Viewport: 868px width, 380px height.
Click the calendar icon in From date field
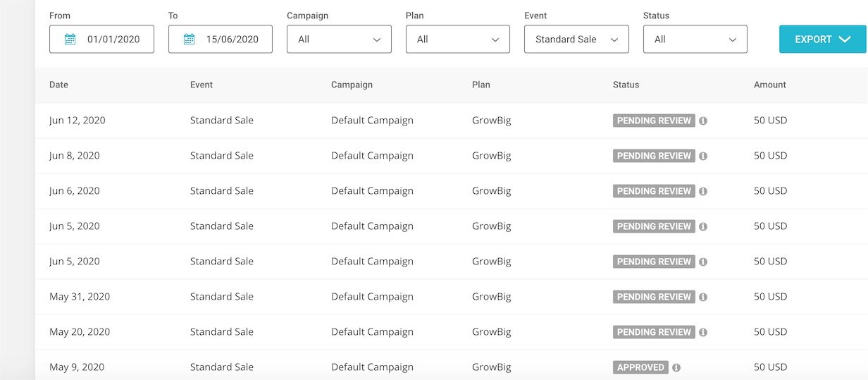point(70,39)
